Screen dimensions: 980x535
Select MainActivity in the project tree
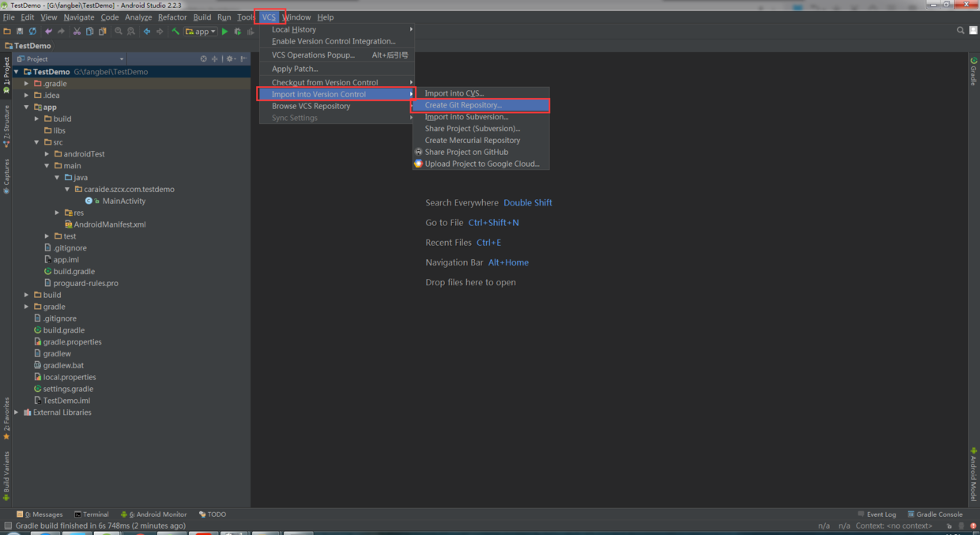[115, 201]
